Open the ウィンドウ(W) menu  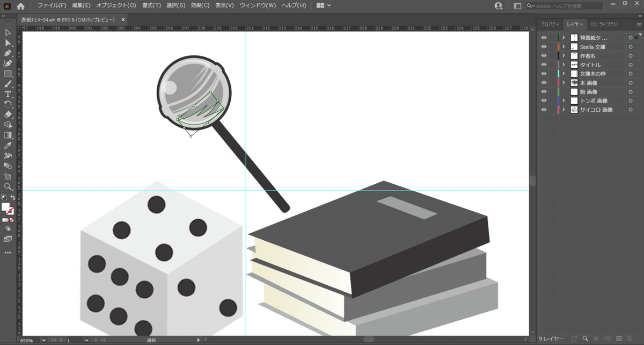pos(258,5)
